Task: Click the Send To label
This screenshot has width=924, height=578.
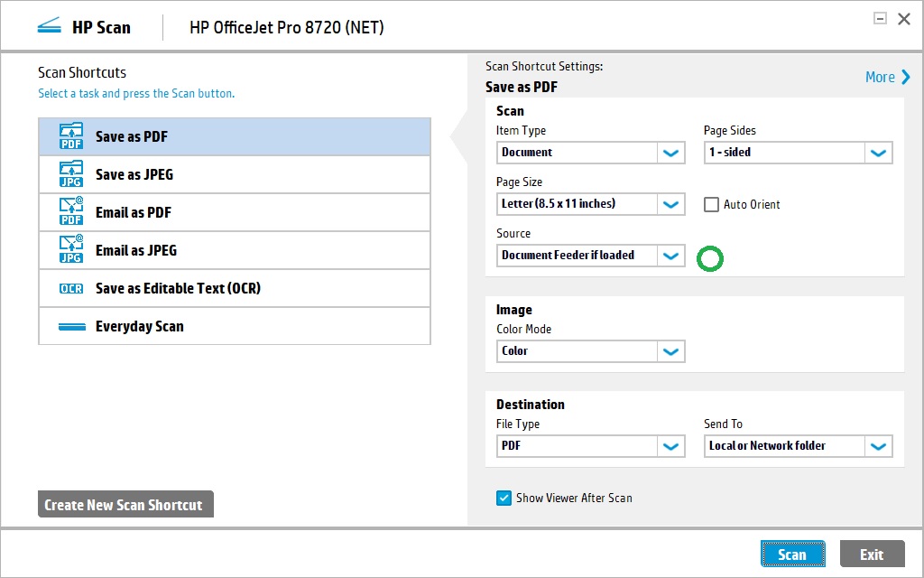Action: [x=723, y=424]
